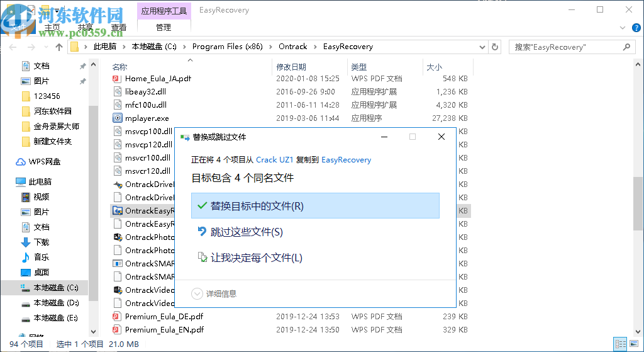Image resolution: width=644 pixels, height=352 pixels.
Task: Choose skip these files option
Action: click(247, 232)
